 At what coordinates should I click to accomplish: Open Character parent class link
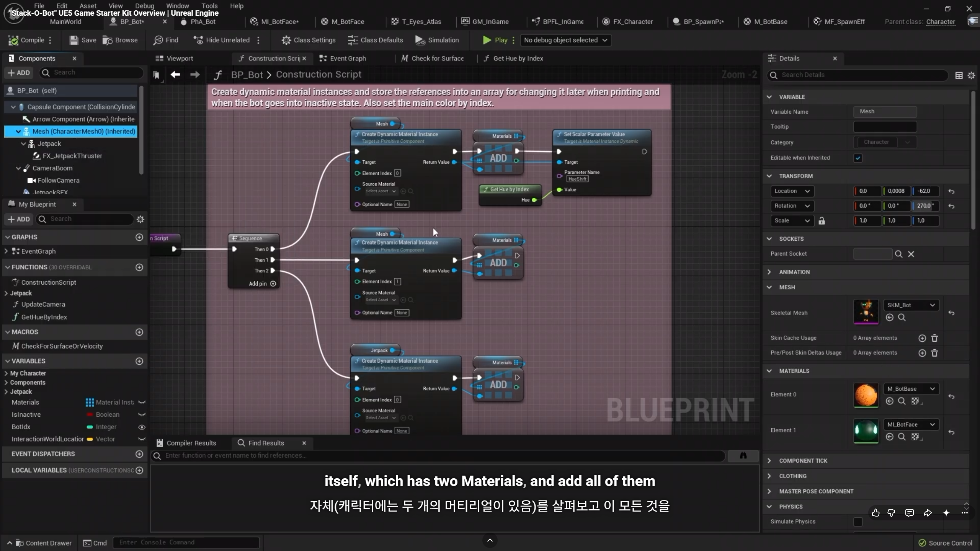tap(941, 22)
